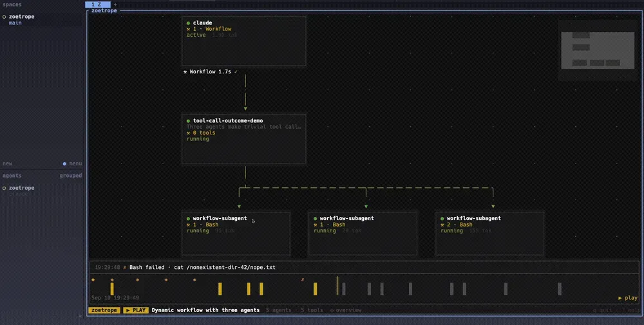Click the checkmark after Workflow 1.7s
The height and width of the screenshot is (325, 644).
point(236,71)
